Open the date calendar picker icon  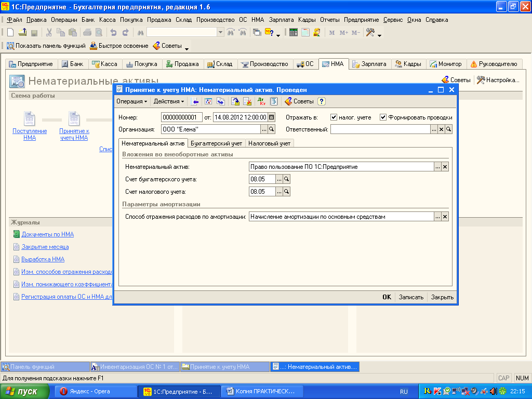pyautogui.click(x=271, y=117)
